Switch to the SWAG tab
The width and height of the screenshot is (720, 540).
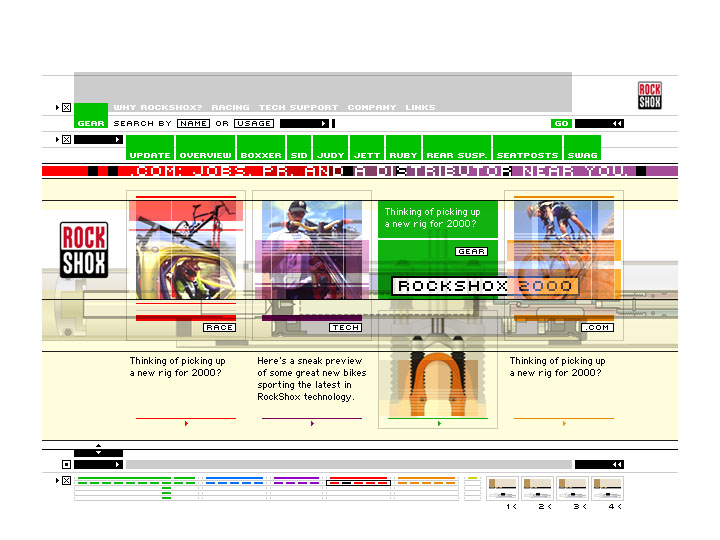[x=582, y=148]
